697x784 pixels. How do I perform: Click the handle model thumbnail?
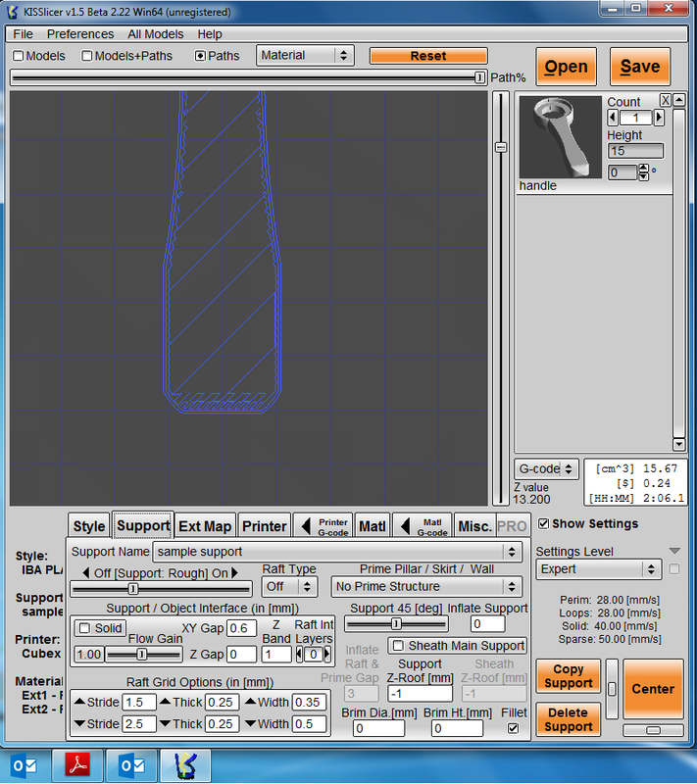560,137
